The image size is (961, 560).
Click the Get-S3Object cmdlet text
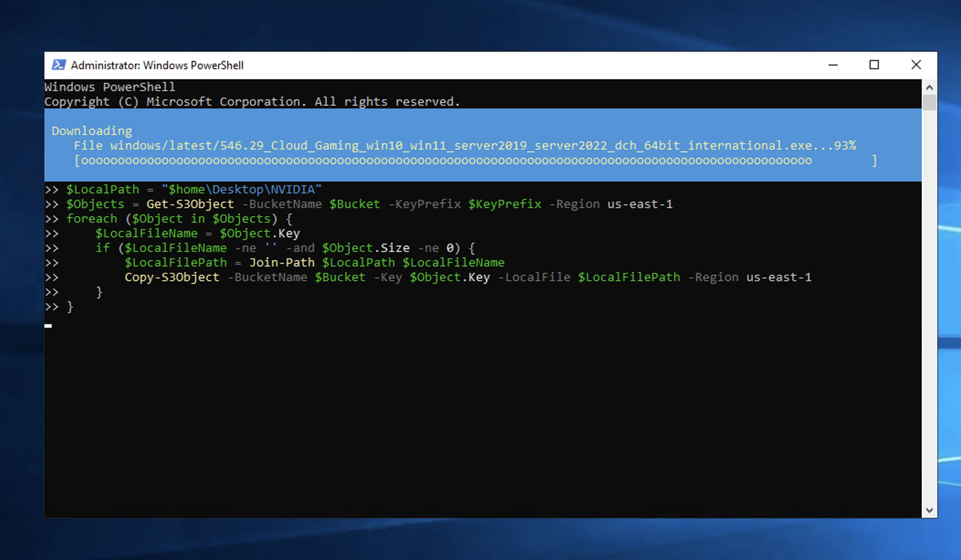pos(190,204)
